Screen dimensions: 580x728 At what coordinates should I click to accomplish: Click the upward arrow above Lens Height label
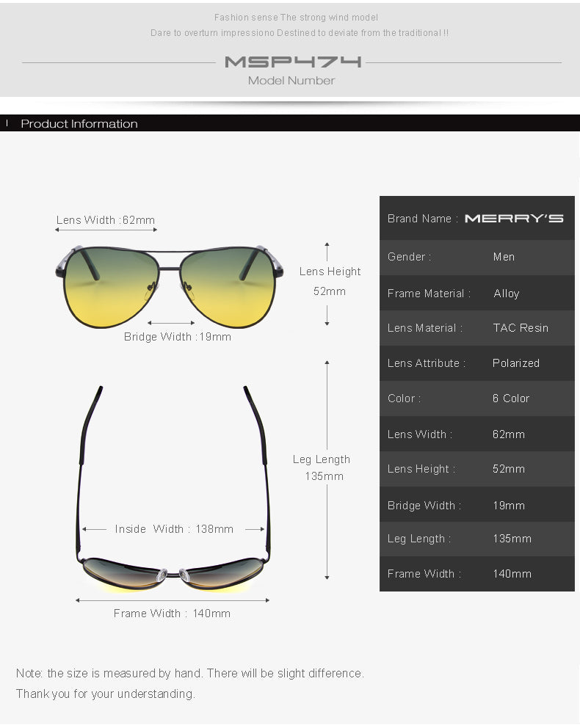coord(327,251)
